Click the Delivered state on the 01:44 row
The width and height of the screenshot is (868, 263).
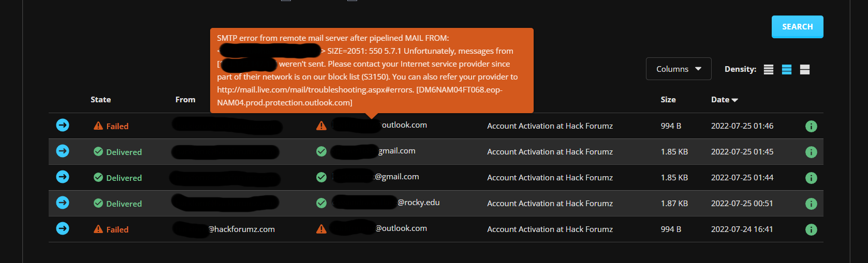pos(117,178)
